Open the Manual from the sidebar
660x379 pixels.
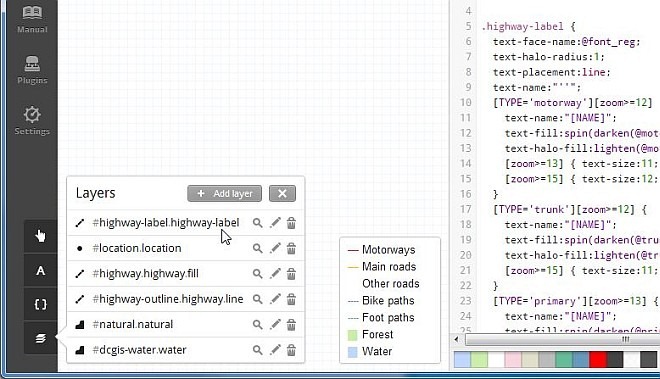click(32, 19)
